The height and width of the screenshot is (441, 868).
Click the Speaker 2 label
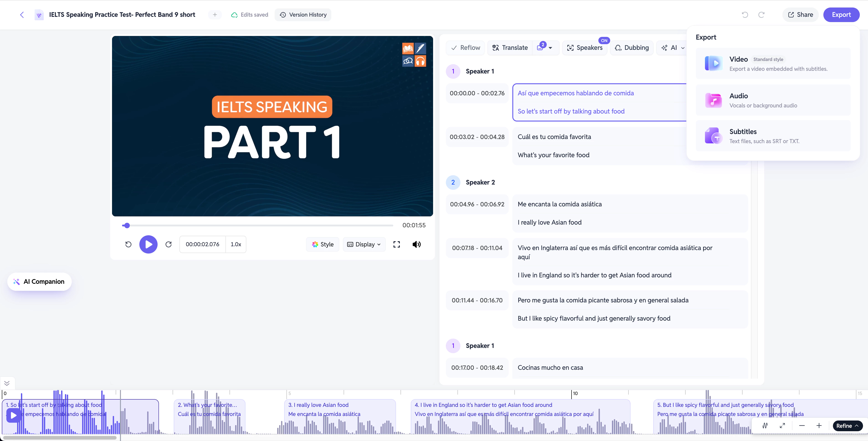[480, 182]
